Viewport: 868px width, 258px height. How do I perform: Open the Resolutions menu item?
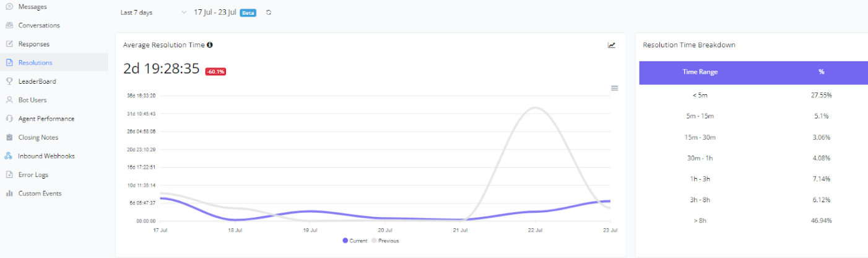pyautogui.click(x=35, y=63)
